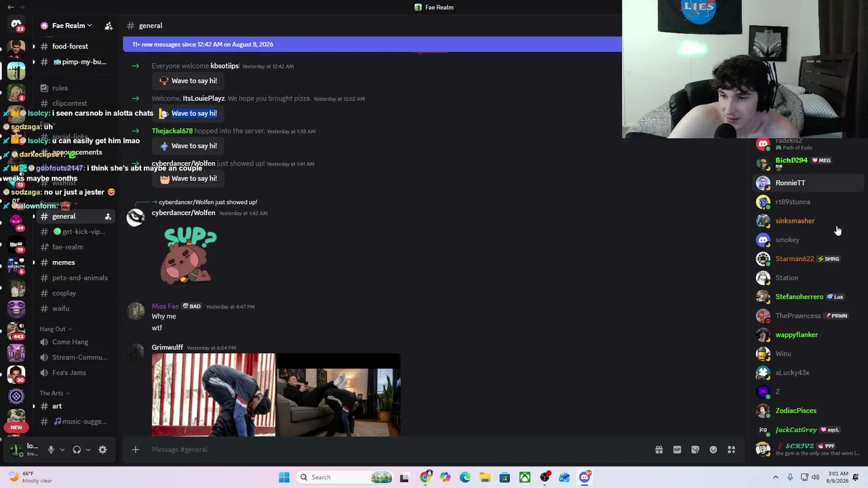Image resolution: width=868 pixels, height=488 pixels.
Task: Open Copilot from the taskbar
Action: [x=445, y=477]
